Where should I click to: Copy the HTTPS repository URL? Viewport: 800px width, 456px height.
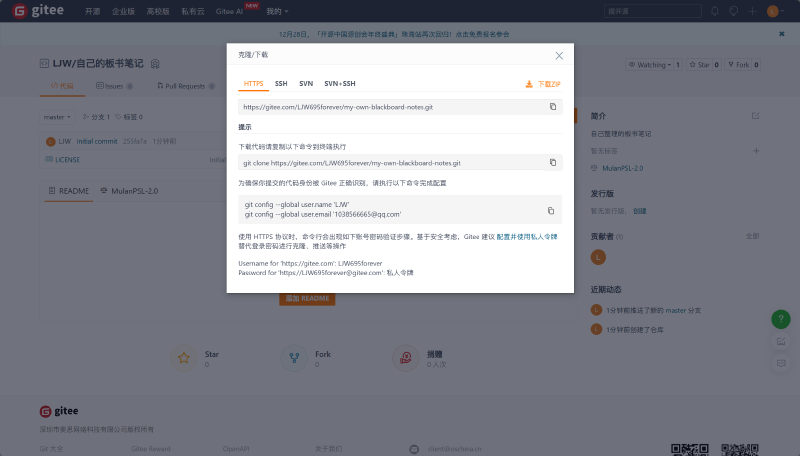(553, 107)
